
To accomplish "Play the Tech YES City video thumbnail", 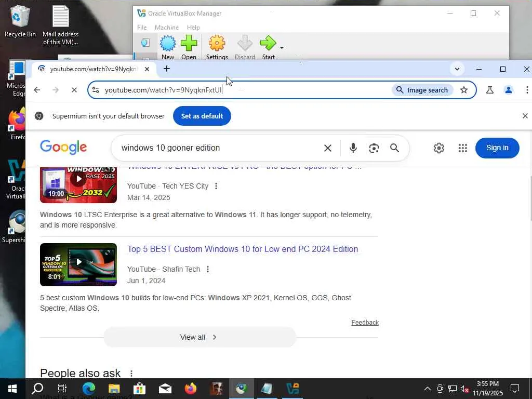I will click(78, 185).
